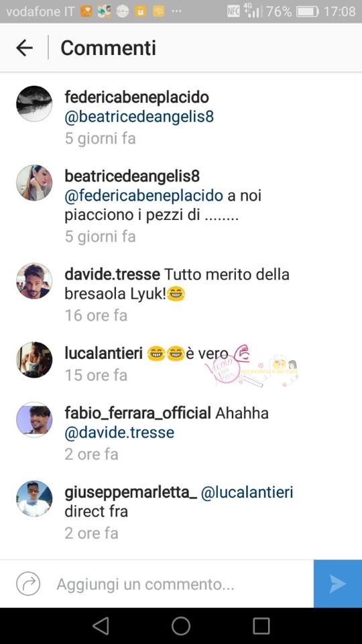Screen dimensions: 362x644
Task: Open federicabeneplacido's profile picture
Action: pos(34,104)
